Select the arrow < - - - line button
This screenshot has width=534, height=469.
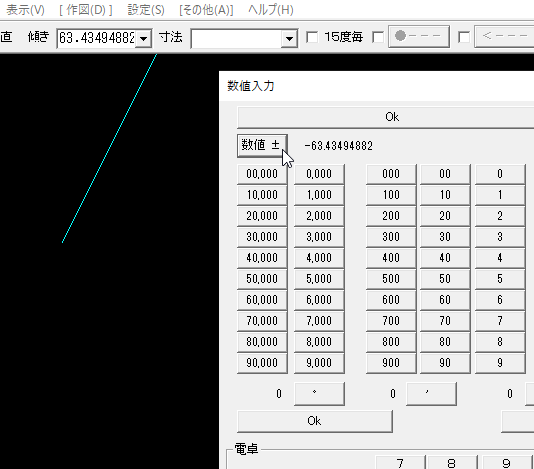(x=504, y=36)
